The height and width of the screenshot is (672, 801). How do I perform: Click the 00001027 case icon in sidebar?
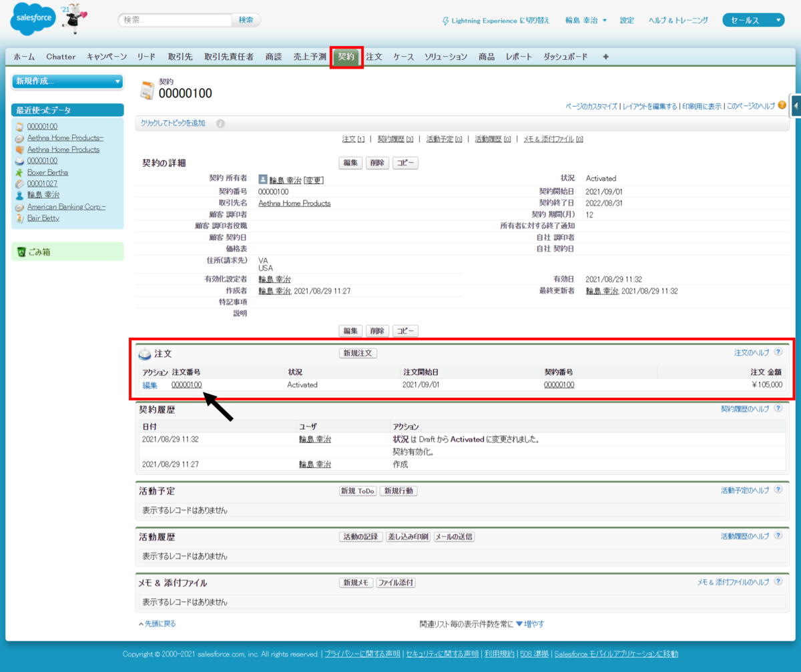point(20,184)
